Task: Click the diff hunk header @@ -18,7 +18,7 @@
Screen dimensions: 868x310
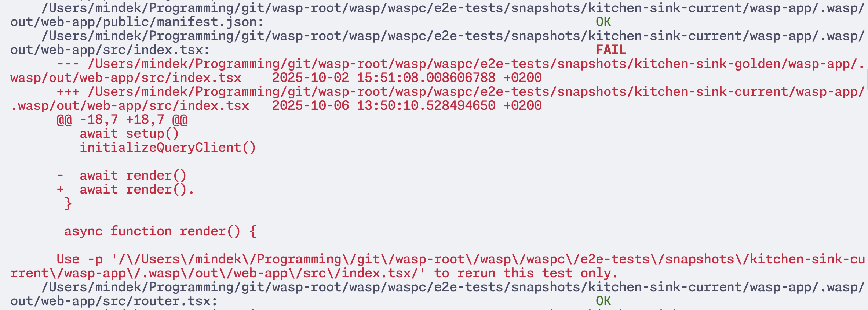Action: point(122,120)
